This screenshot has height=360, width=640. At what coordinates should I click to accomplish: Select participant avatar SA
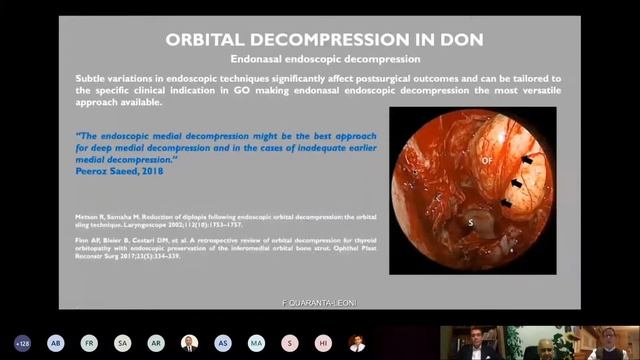click(122, 344)
